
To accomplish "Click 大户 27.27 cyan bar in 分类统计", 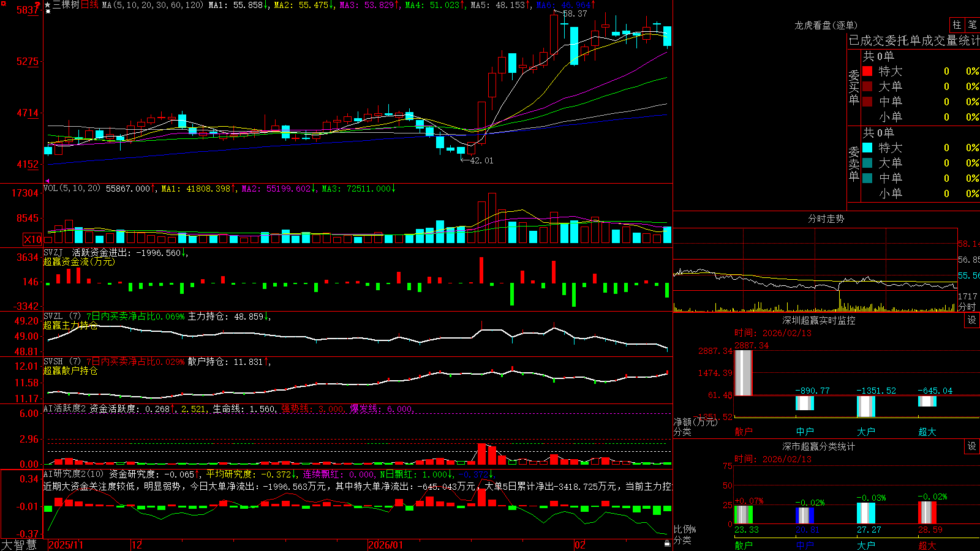I will click(866, 513).
